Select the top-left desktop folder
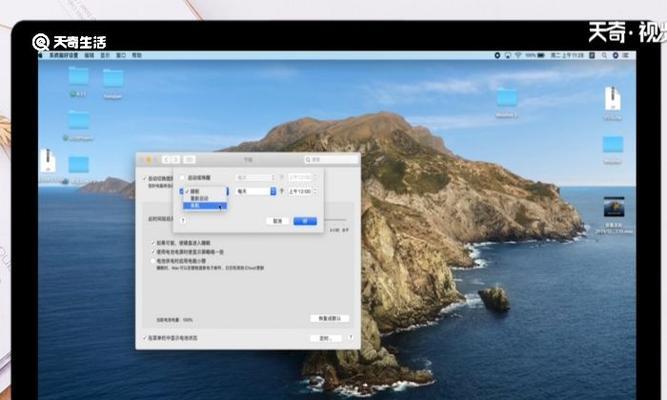The width and height of the screenshot is (667, 400). pos(78,76)
